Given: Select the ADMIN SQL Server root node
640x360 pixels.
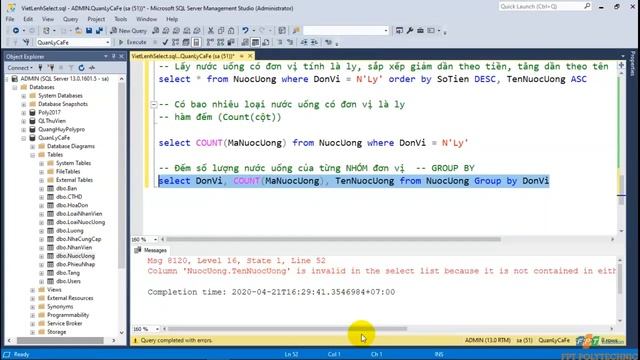Looking at the screenshot, I should click(64, 79).
